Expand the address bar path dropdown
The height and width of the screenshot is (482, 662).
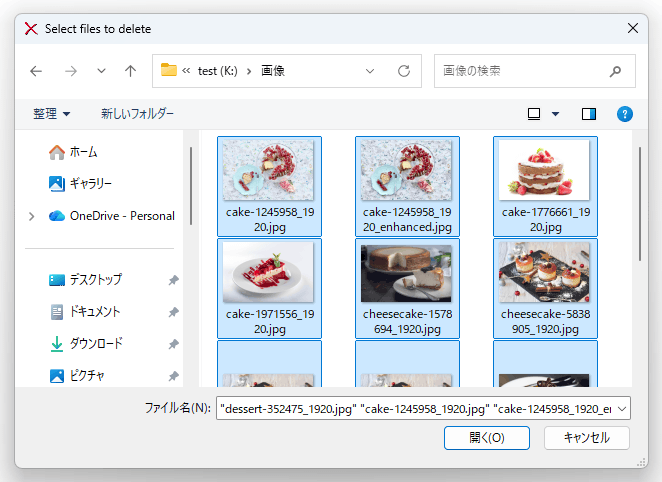coord(370,71)
